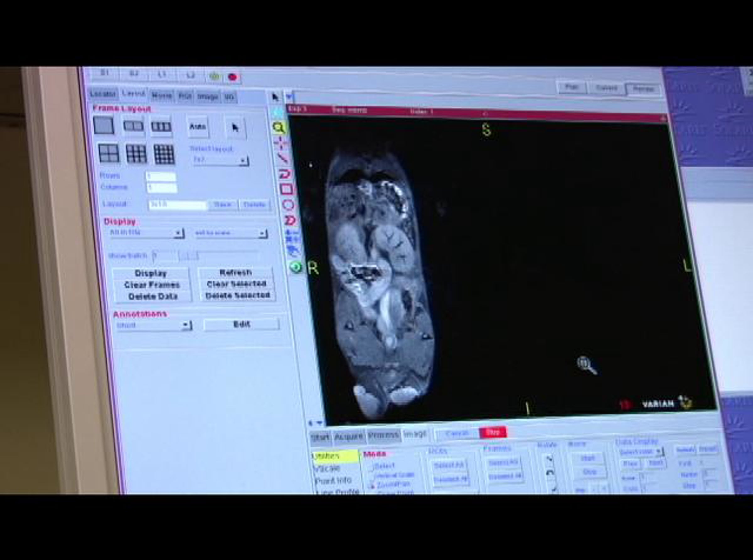Select the red freehand ROI tool
The width and height of the screenshot is (753, 560).
click(x=290, y=221)
